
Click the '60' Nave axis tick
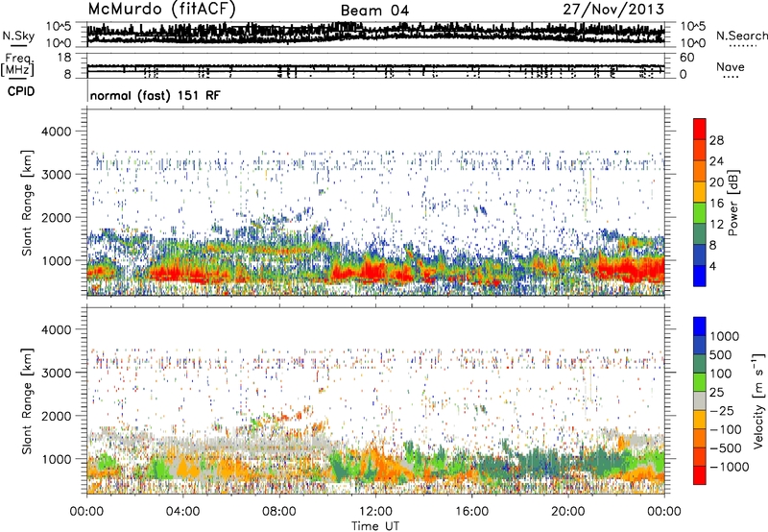coord(686,58)
